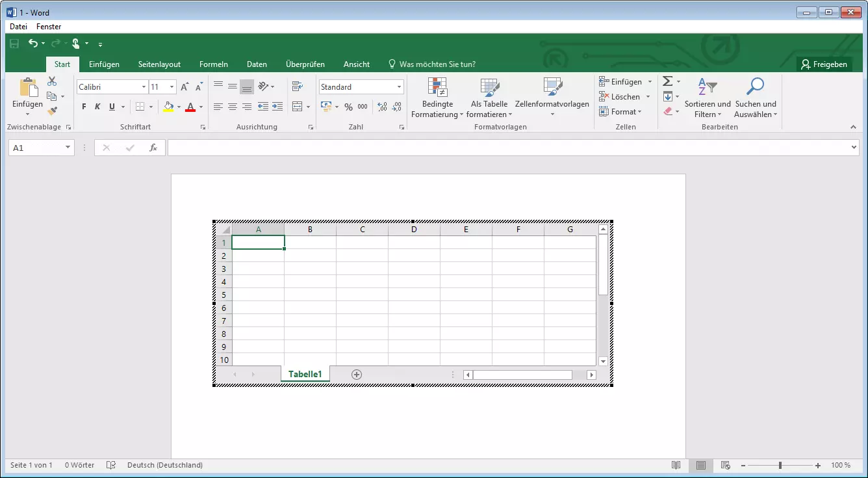Click the Freigeben share button
868x478 pixels.
pos(824,64)
